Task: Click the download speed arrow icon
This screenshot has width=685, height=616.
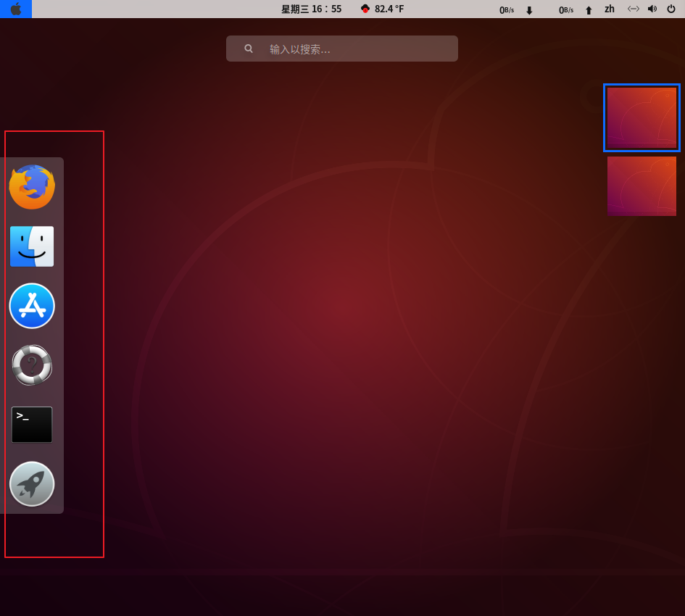Action: (529, 10)
